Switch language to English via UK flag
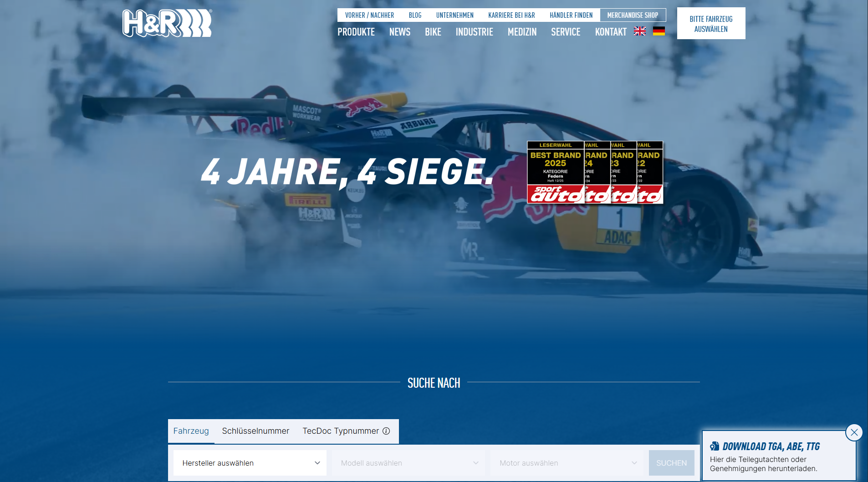This screenshot has height=482, width=868. tap(639, 31)
